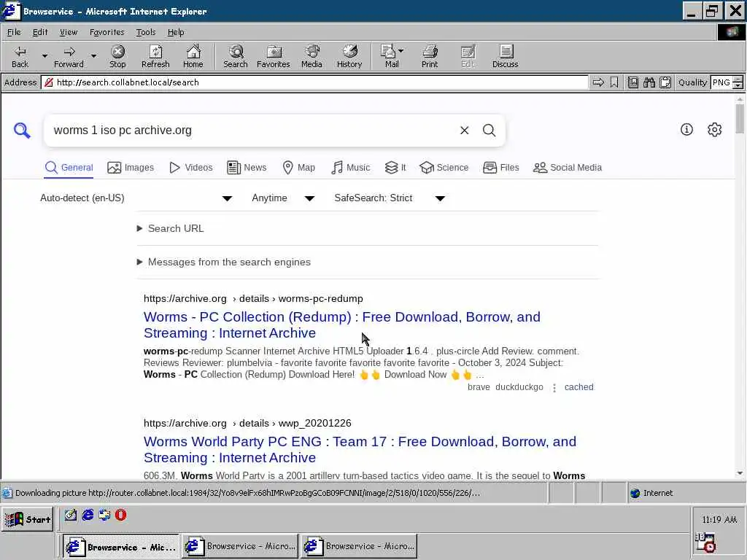Switch to the News tab
This screenshot has height=560, width=747.
(247, 168)
